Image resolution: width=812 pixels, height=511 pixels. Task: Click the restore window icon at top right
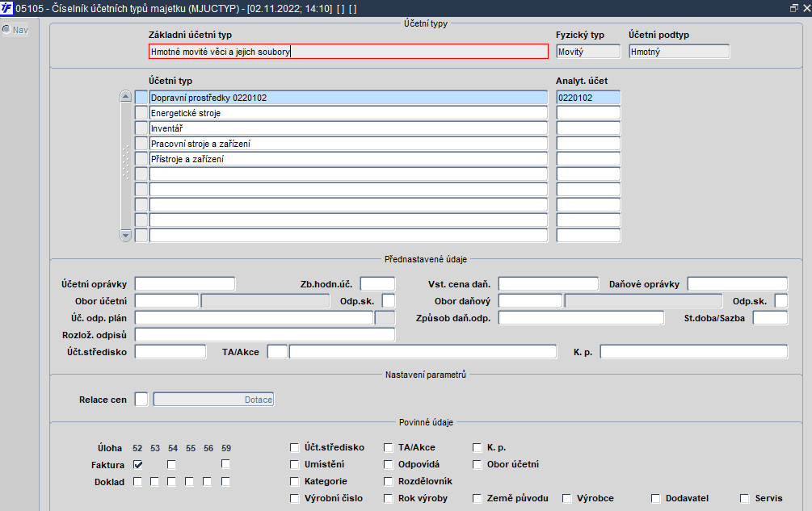coord(793,7)
